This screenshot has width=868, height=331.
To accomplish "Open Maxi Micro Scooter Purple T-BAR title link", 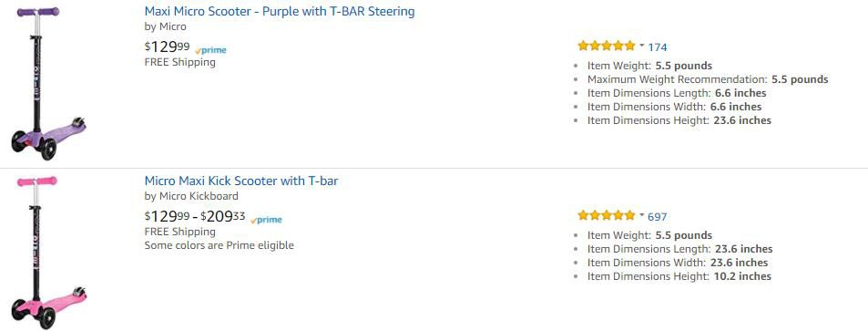I will pos(280,12).
